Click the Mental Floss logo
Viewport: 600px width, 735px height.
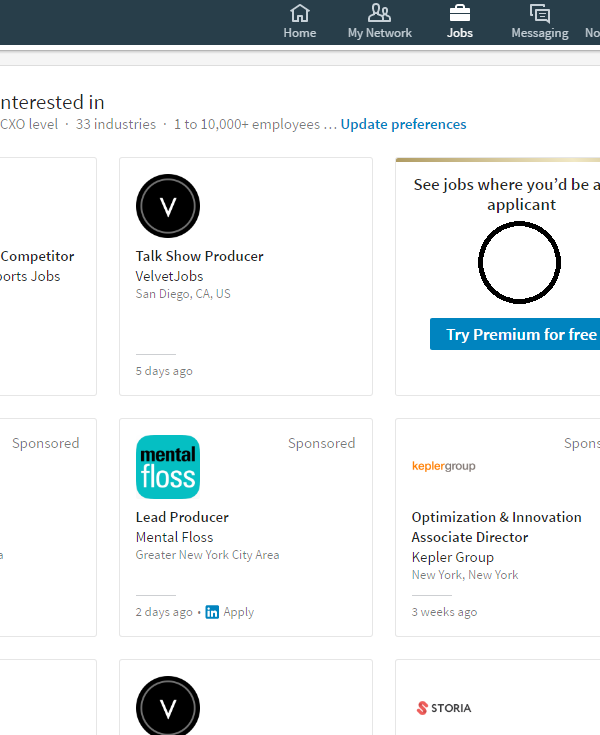(168, 467)
